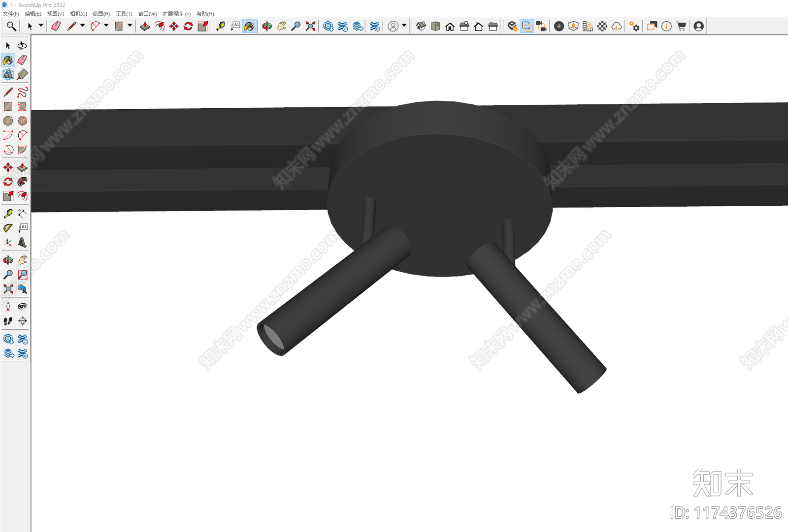This screenshot has width=788, height=532.
Task: Open the 相机(C) menu
Action: click(x=78, y=14)
